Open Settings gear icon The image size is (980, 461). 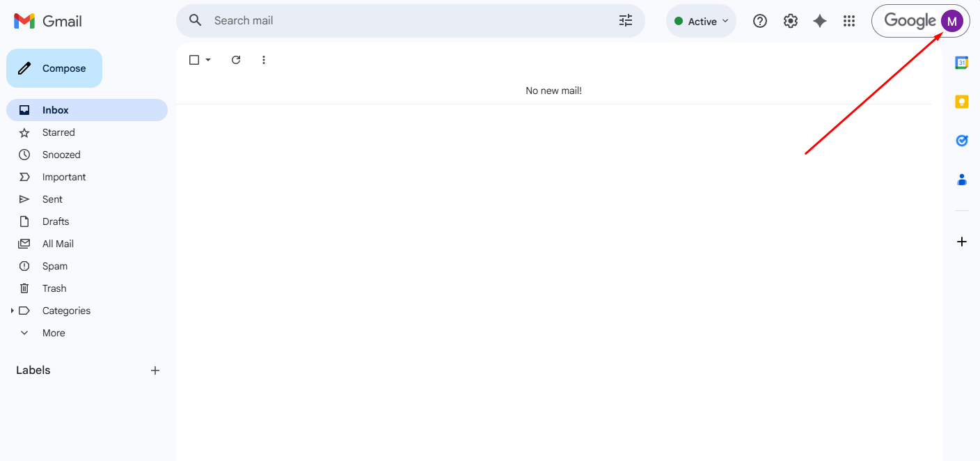790,21
